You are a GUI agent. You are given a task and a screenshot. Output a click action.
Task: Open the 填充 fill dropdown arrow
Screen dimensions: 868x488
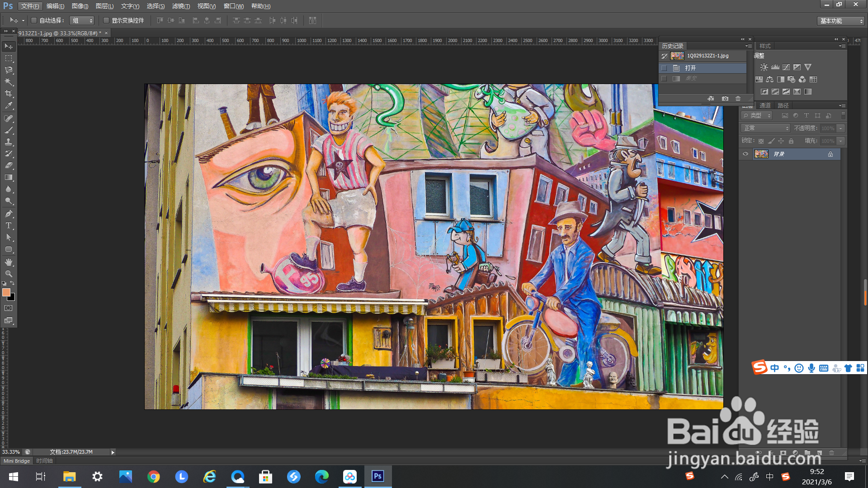point(841,141)
